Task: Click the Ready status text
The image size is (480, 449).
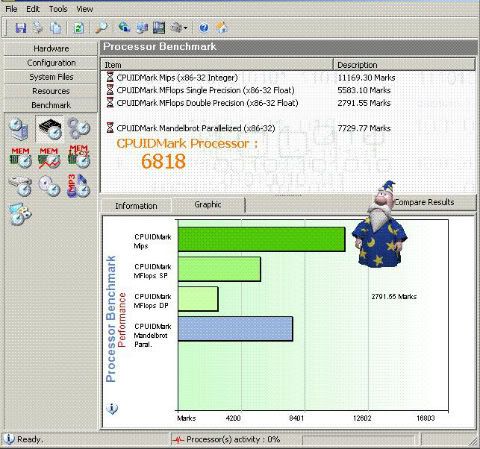Action: (30, 439)
